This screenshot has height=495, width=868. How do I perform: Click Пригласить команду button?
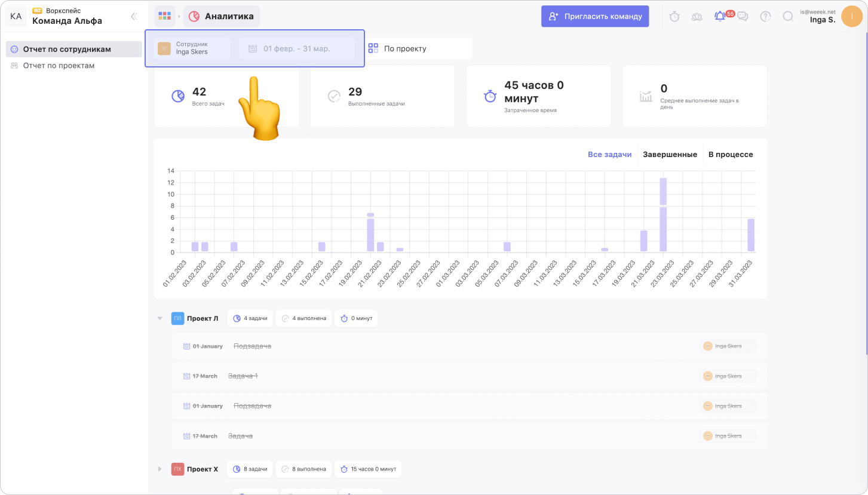pyautogui.click(x=595, y=16)
